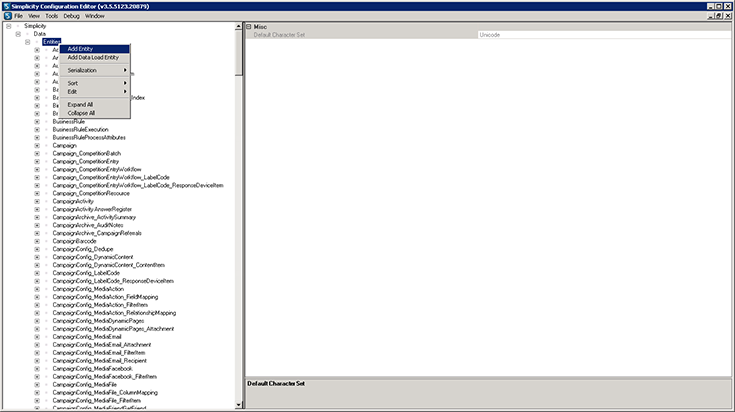Open the Sort submenu
Image resolution: width=735 pixels, height=412 pixels.
click(x=95, y=83)
